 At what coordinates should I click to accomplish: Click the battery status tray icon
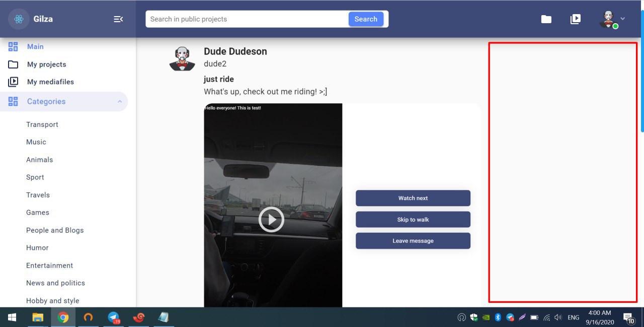tap(534, 317)
